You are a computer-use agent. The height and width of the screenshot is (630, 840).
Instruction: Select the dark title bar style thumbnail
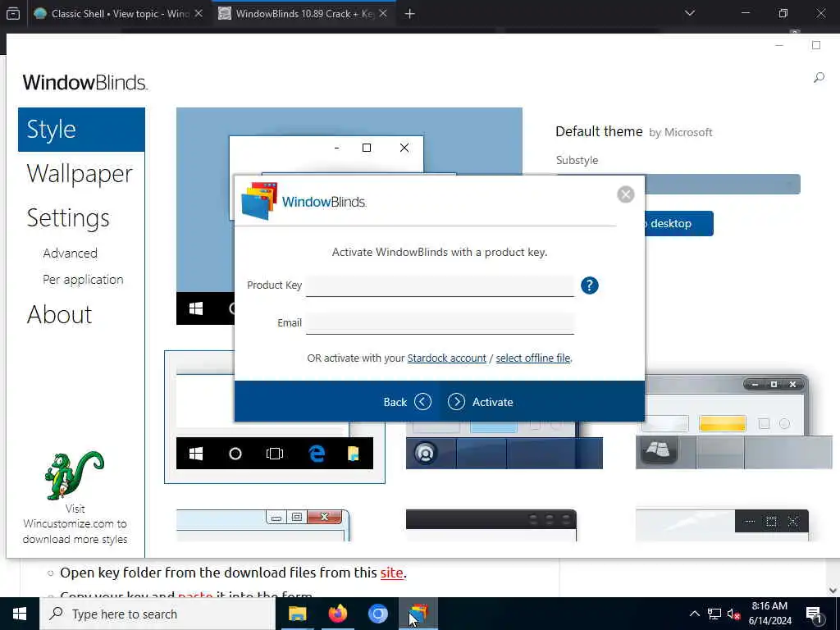click(491, 526)
